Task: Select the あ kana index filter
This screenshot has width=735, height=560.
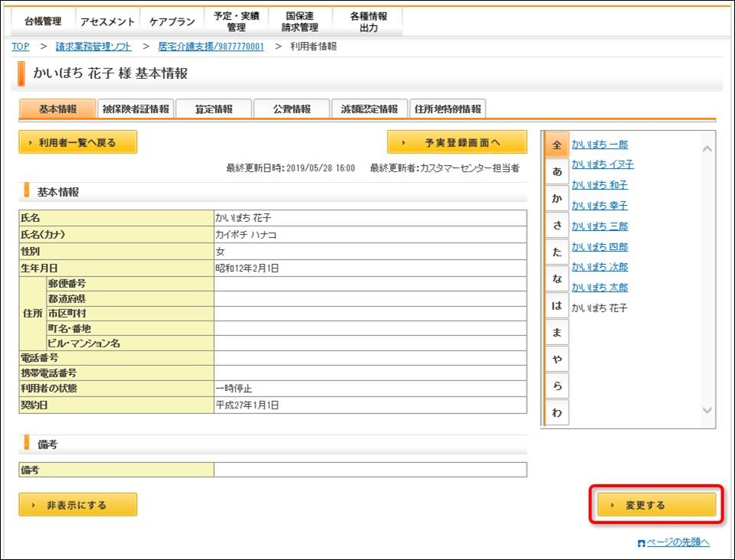Action: (557, 171)
